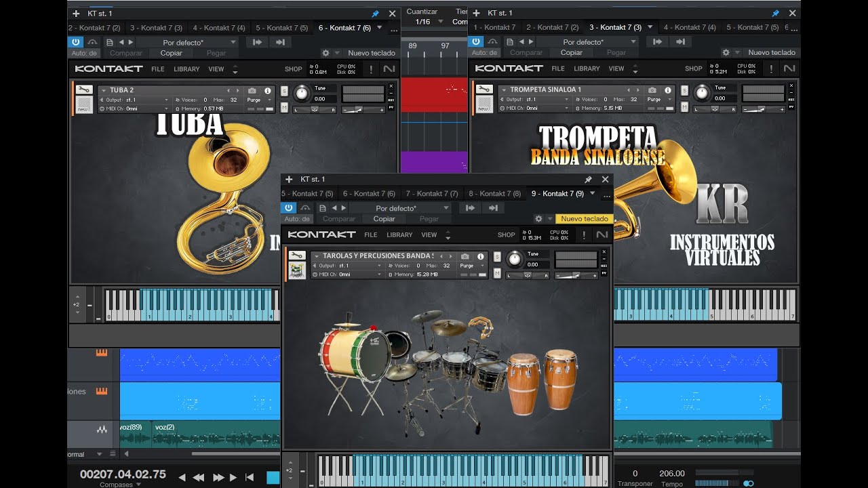Adjust volume slider of TROMPETA SINALOA 1
The image size is (868, 488).
764,110
